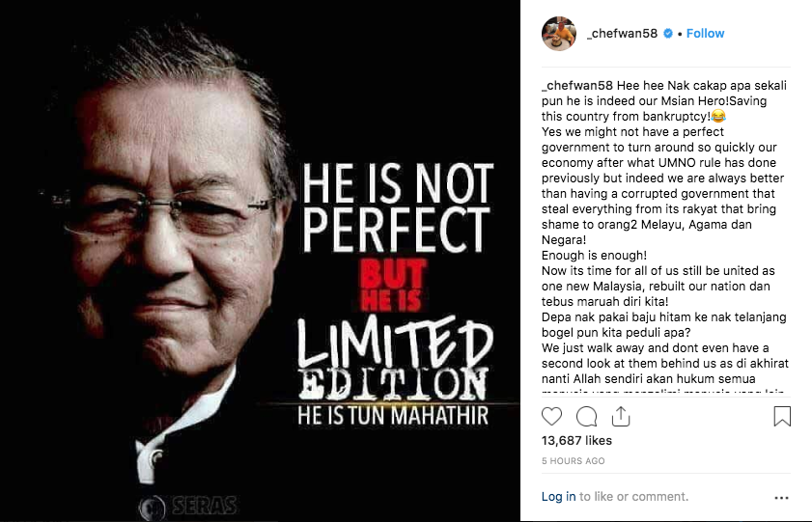Viewport: 812px width, 522px height.
Task: Click the Tun Mahathir poster image
Action: (x=260, y=261)
